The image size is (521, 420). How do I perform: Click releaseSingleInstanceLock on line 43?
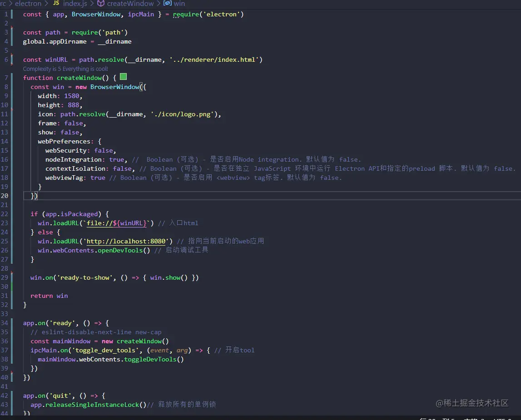pos(92,405)
